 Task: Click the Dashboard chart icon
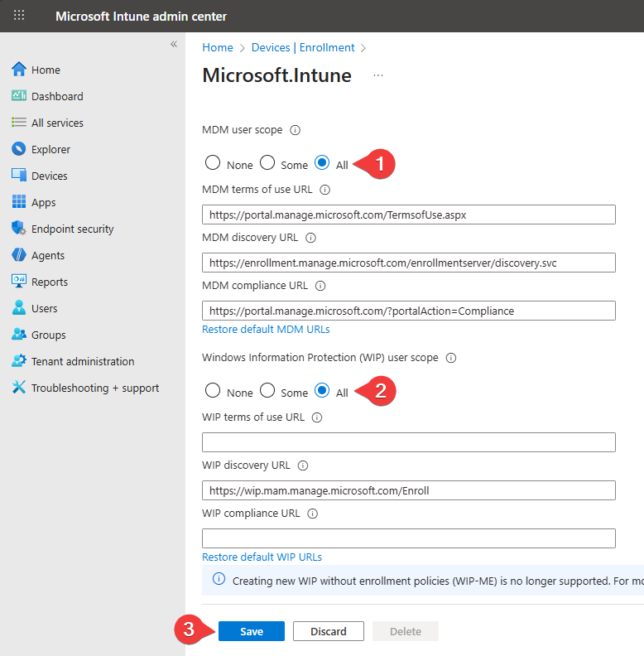[x=19, y=96]
